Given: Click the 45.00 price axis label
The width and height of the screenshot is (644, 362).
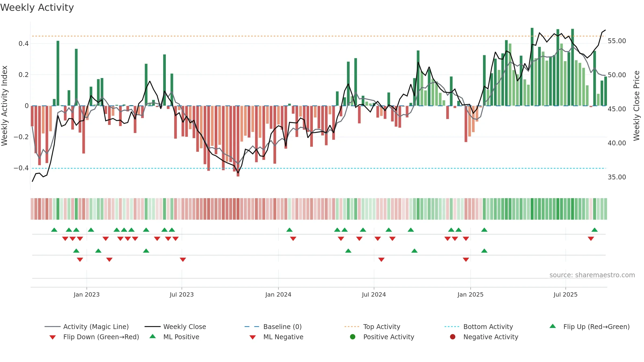Looking at the screenshot, I should 617,109.
